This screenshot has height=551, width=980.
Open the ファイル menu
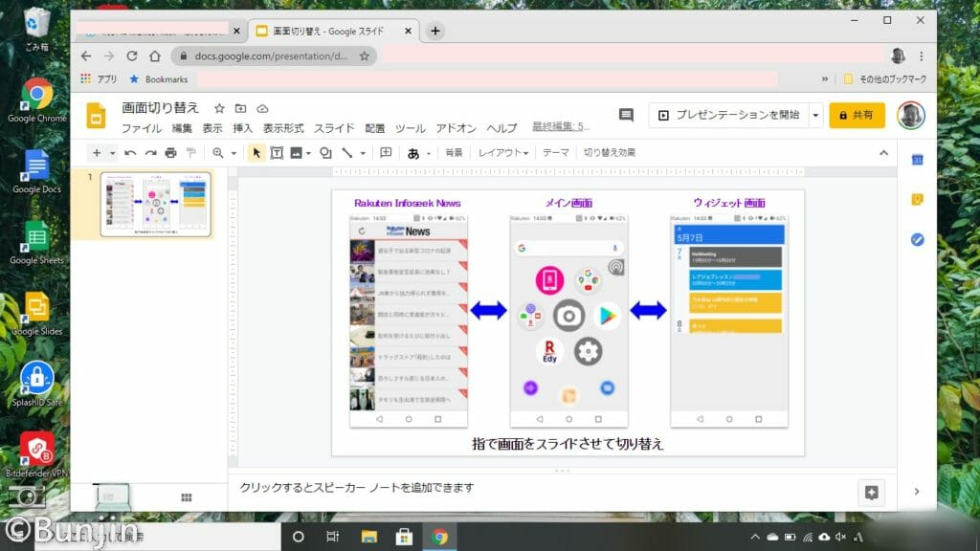142,128
